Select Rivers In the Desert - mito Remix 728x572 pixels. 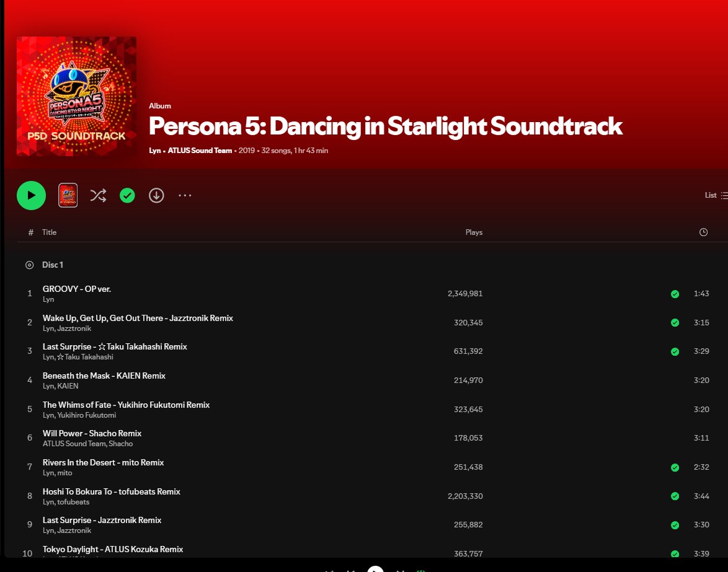click(x=103, y=462)
